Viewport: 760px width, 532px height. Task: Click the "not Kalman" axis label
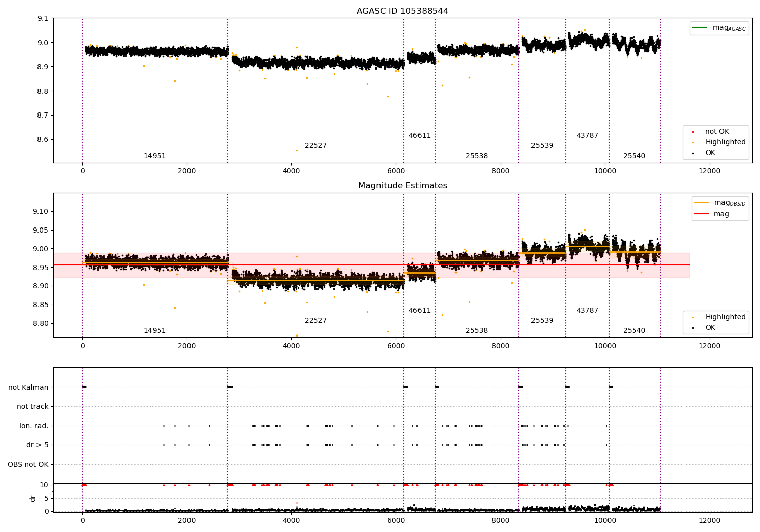(28, 388)
